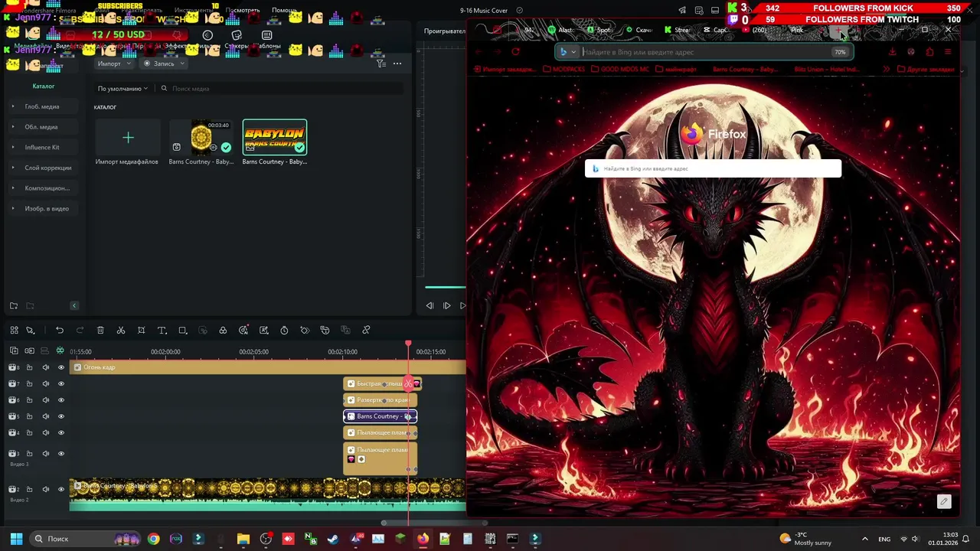Screen dimensions: 980x551
Task: Select the BABYLON cover image thumbnail
Action: 275,137
